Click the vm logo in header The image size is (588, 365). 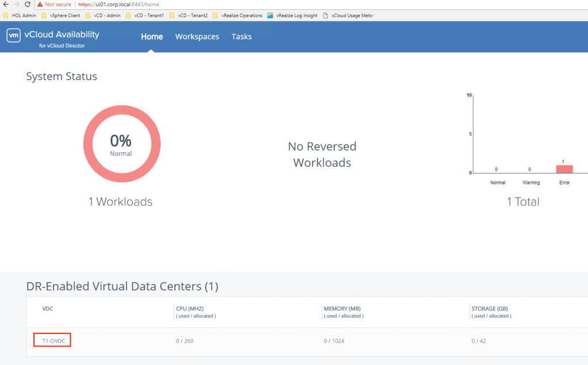tap(13, 36)
